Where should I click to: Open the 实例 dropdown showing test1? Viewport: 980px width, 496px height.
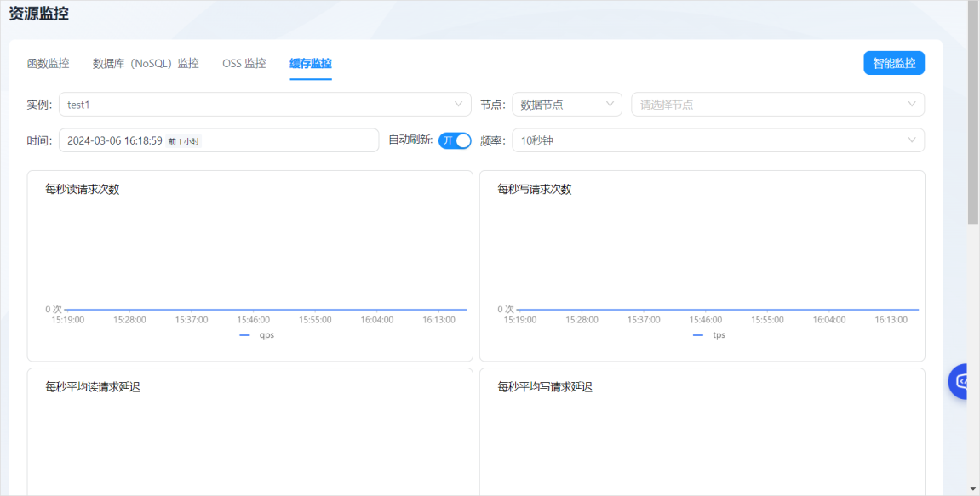[x=265, y=105]
